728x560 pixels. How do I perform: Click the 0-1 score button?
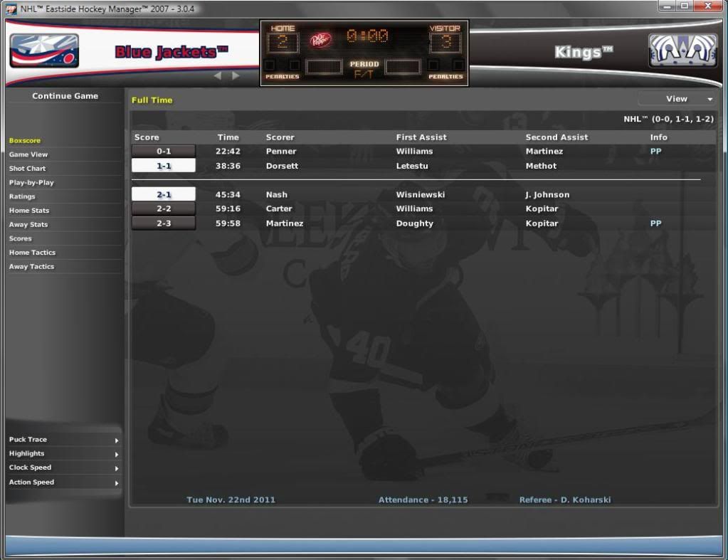point(164,152)
